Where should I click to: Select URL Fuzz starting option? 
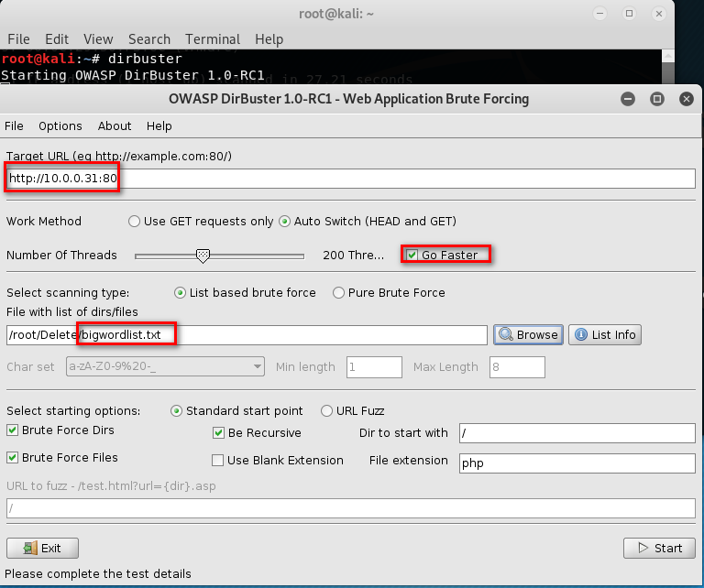click(x=327, y=411)
